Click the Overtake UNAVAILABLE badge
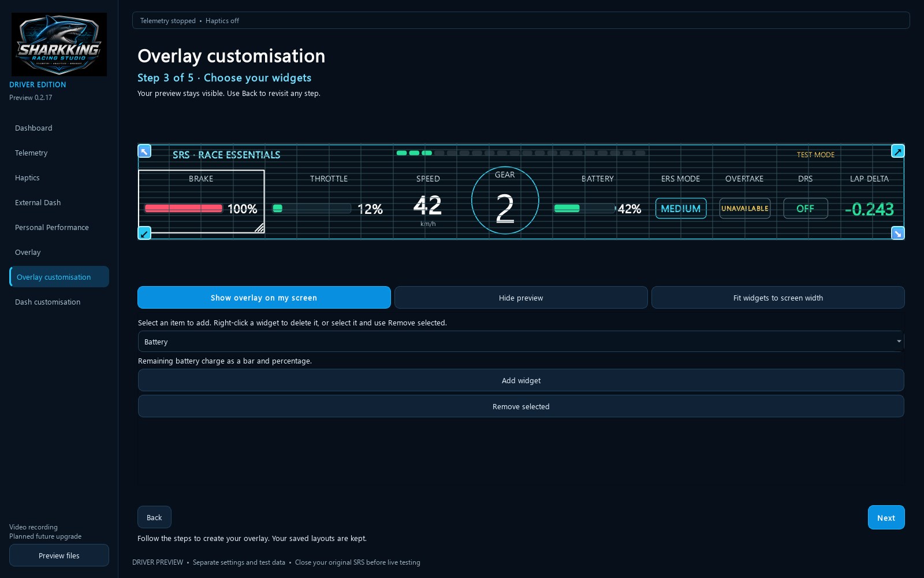This screenshot has width=924, height=578. click(x=744, y=209)
